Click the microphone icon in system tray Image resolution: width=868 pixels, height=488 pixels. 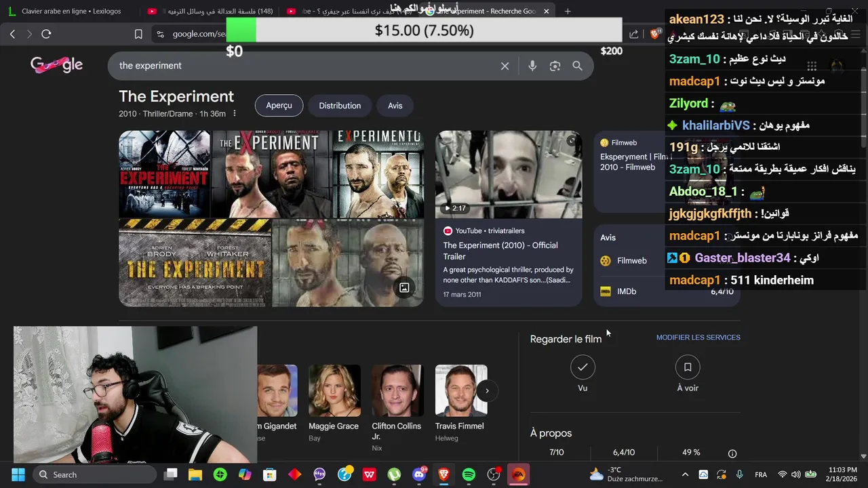point(739,474)
